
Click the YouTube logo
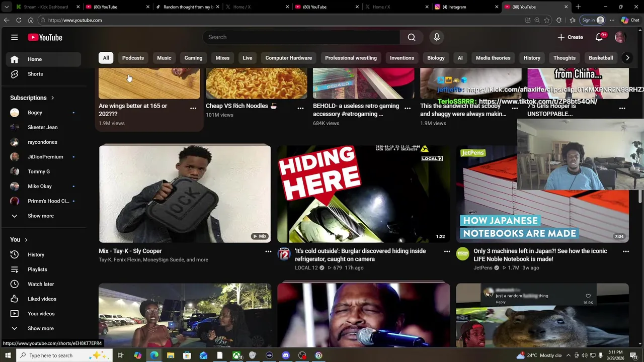click(45, 37)
